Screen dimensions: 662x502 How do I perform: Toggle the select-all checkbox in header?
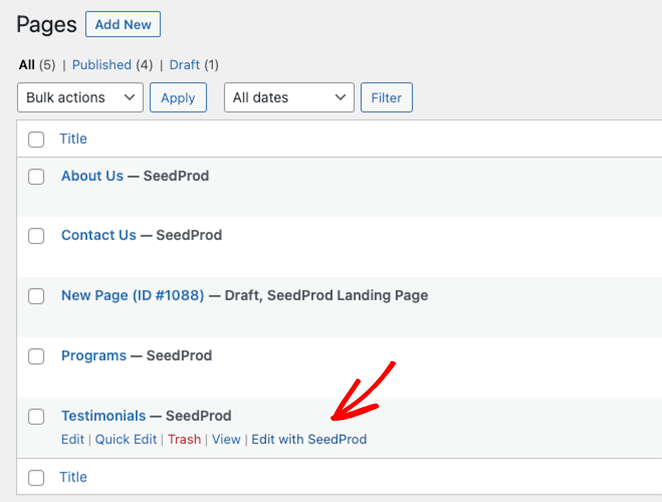click(36, 140)
